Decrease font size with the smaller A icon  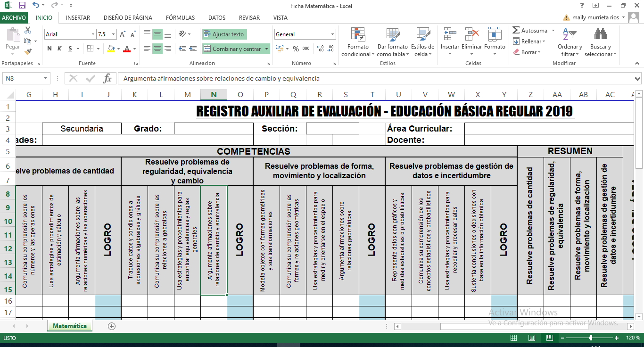point(133,34)
